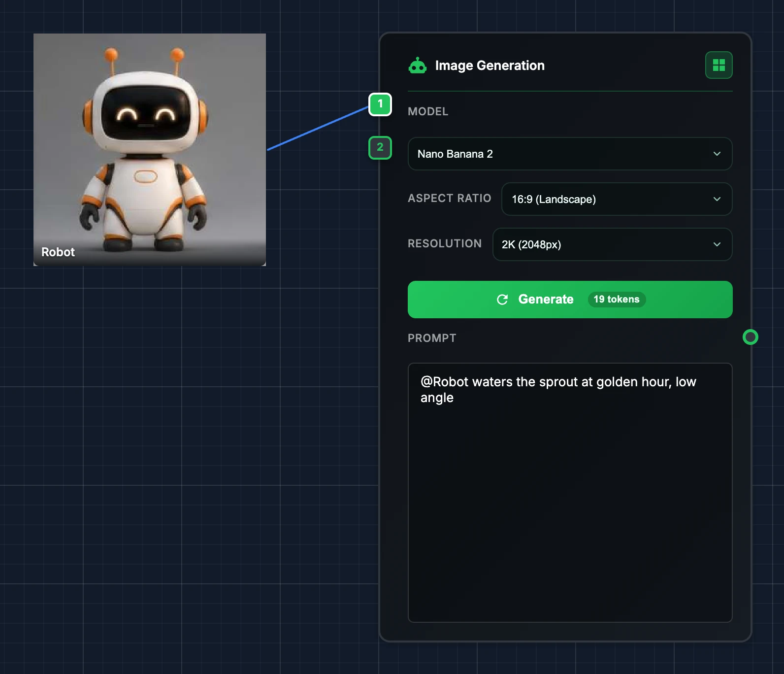Image resolution: width=784 pixels, height=674 pixels.
Task: Click input port number 2
Action: [x=380, y=147]
